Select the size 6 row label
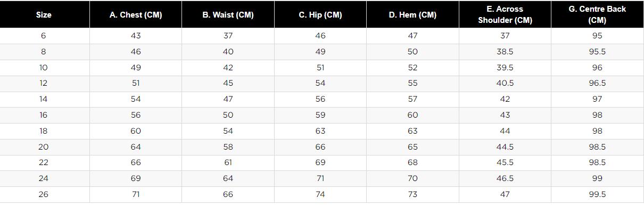This screenshot has width=644, height=205. 44,36
